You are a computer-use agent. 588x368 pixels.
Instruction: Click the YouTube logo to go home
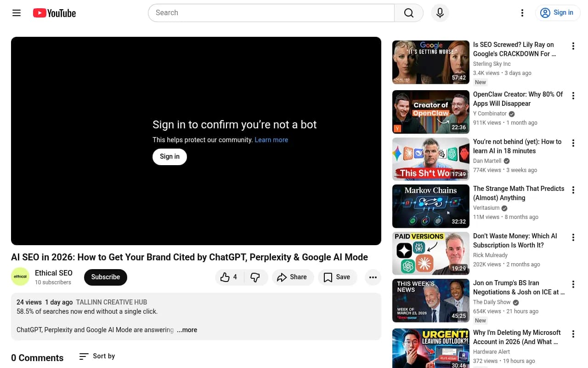[54, 13]
